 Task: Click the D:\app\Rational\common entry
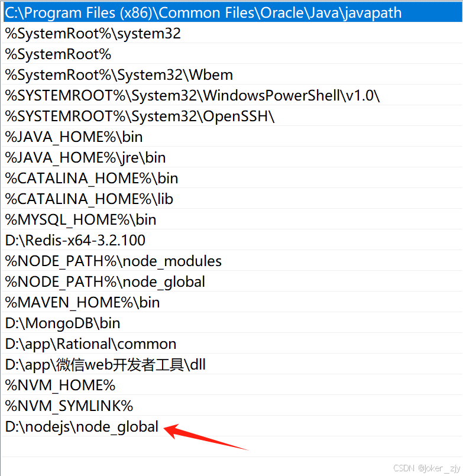click(233, 344)
